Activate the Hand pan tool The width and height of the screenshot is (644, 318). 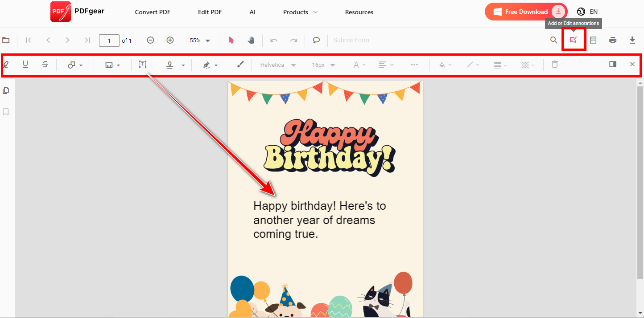pos(251,40)
